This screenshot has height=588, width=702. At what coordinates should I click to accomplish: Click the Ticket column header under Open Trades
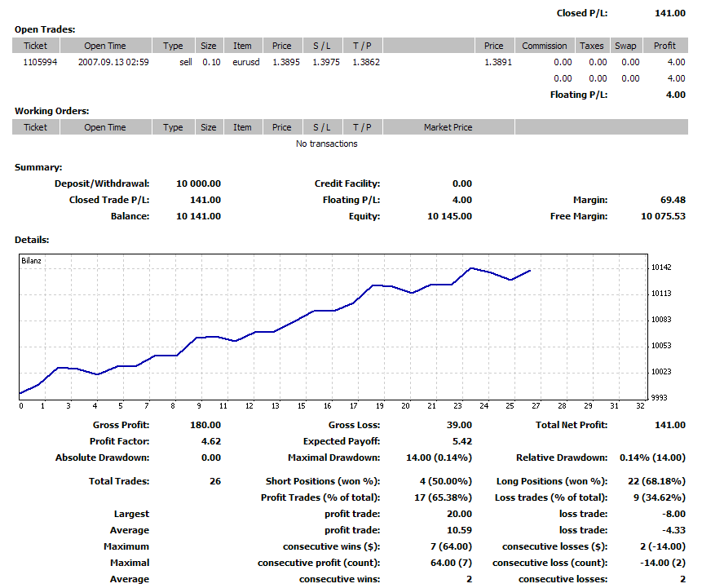[36, 46]
